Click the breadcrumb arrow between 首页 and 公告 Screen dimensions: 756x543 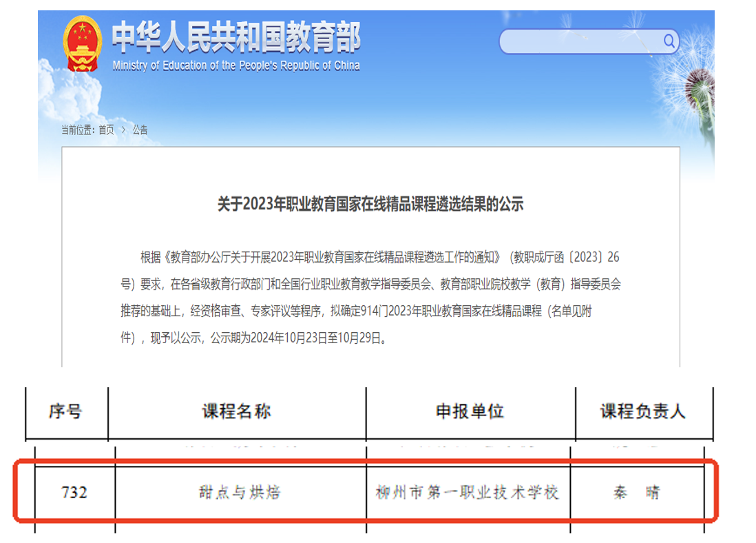coord(123,130)
